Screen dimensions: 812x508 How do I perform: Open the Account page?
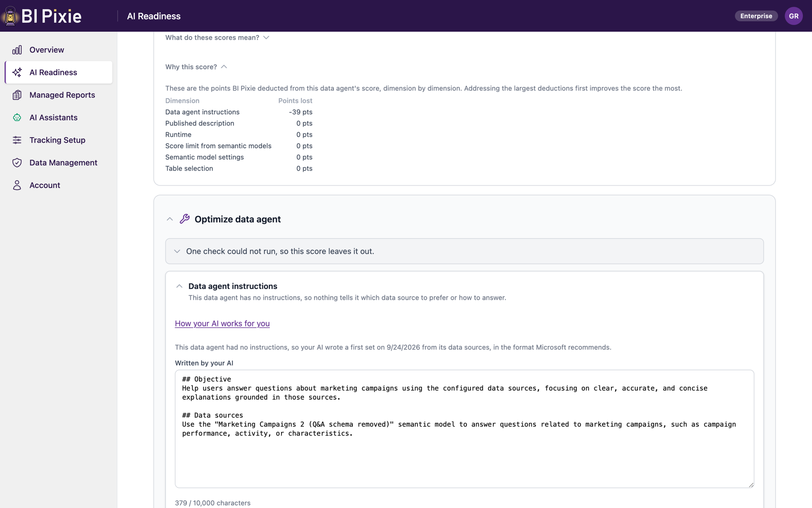(58, 185)
